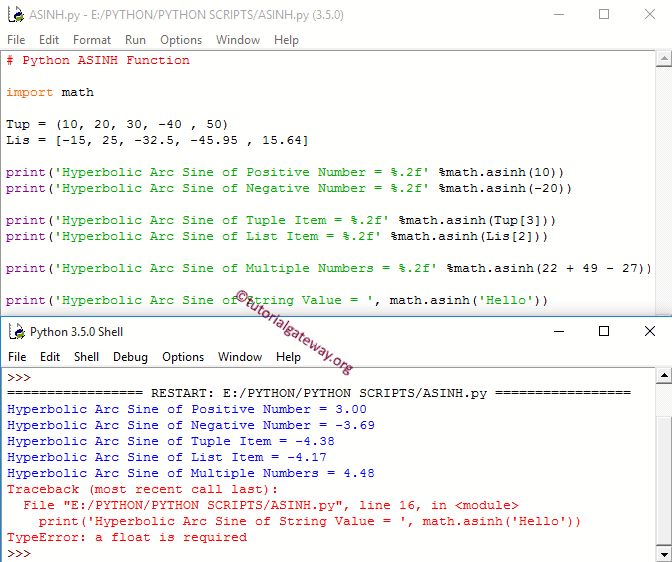This screenshot has height=562, width=672.
Task: Click the print line with math.asinh(Lis[2])
Action: 277,236
